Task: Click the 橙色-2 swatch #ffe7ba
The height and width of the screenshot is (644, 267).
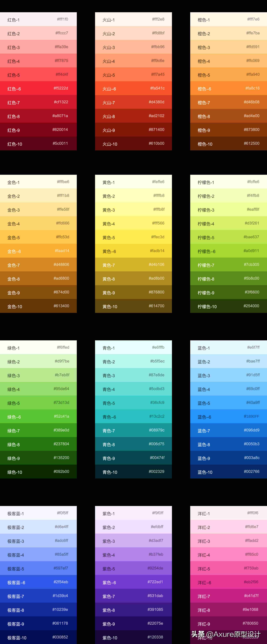Action: point(228,33)
